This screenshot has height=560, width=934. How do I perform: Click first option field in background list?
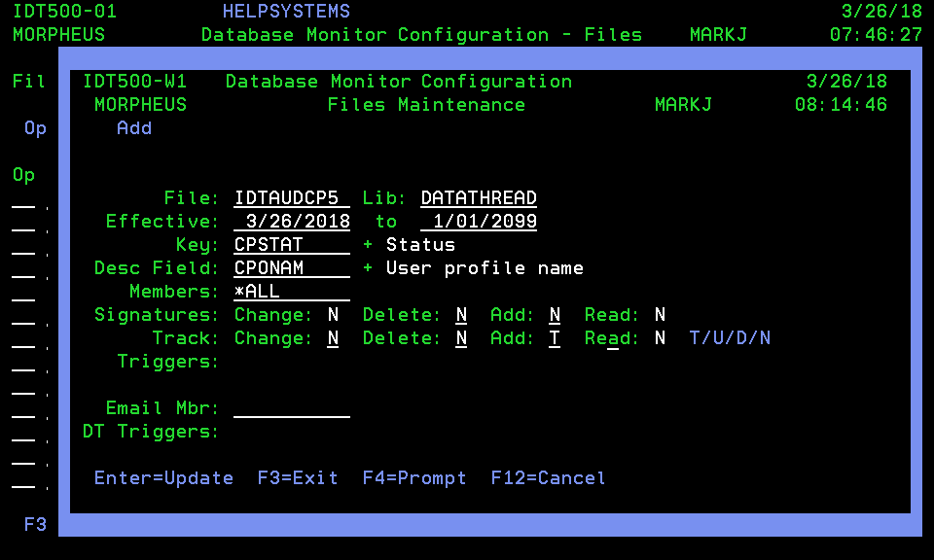pyautogui.click(x=23, y=198)
